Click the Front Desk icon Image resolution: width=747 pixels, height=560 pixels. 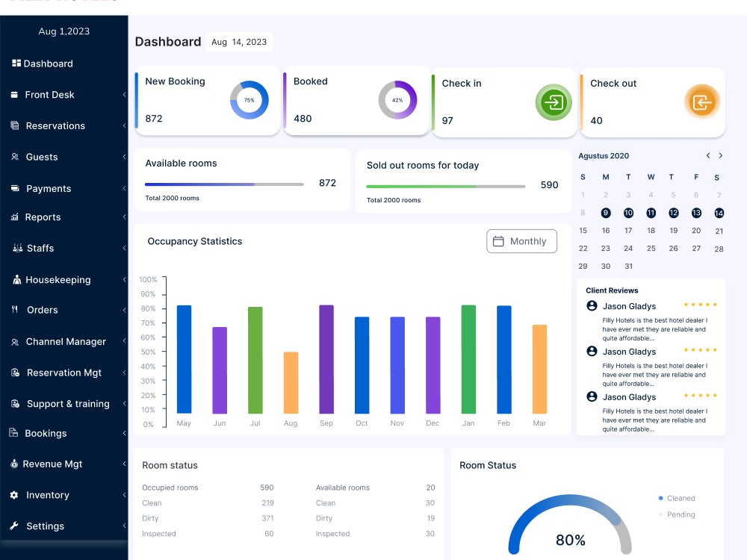[14, 95]
